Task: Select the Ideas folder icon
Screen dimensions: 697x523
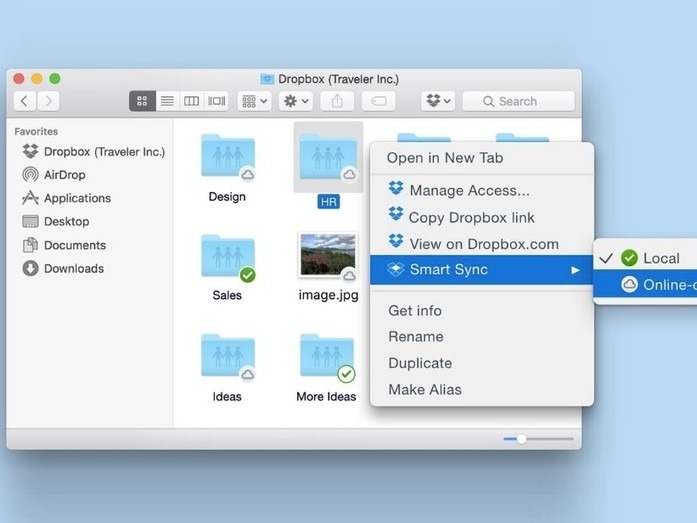Action: tap(228, 356)
